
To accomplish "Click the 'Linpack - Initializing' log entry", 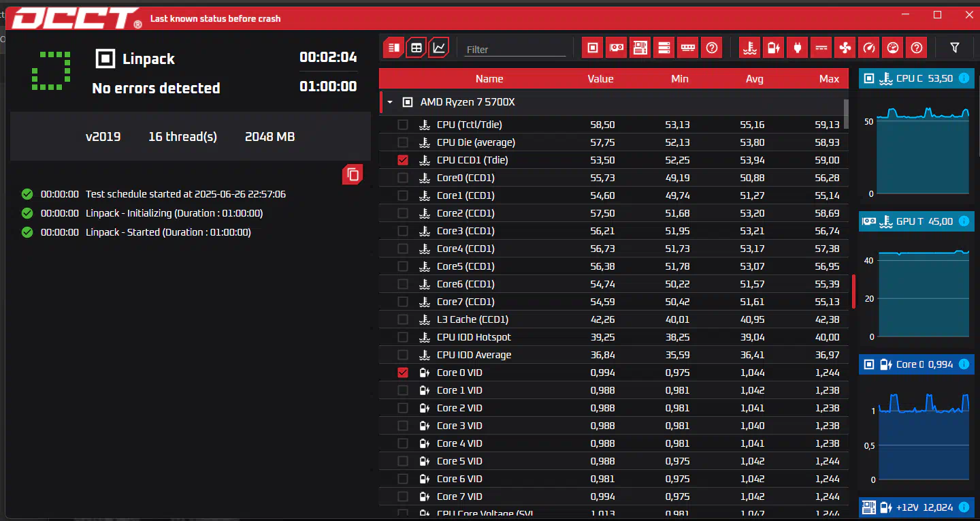I will (174, 213).
